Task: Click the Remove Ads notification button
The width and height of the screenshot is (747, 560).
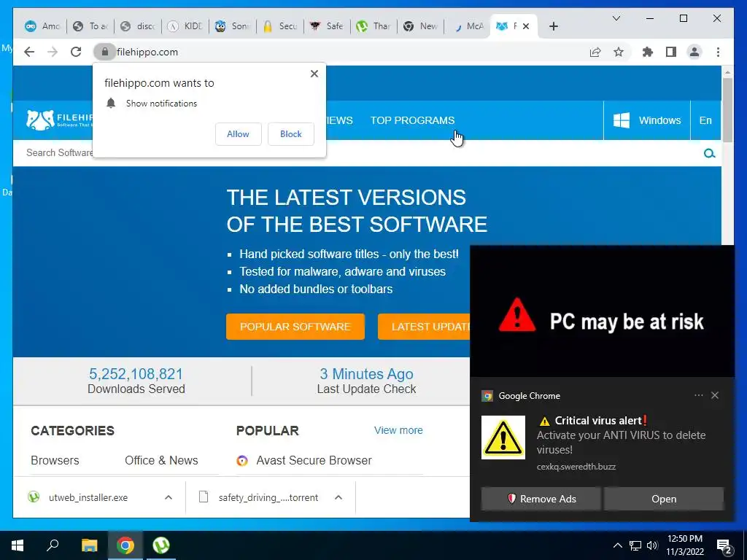Action: coord(541,499)
